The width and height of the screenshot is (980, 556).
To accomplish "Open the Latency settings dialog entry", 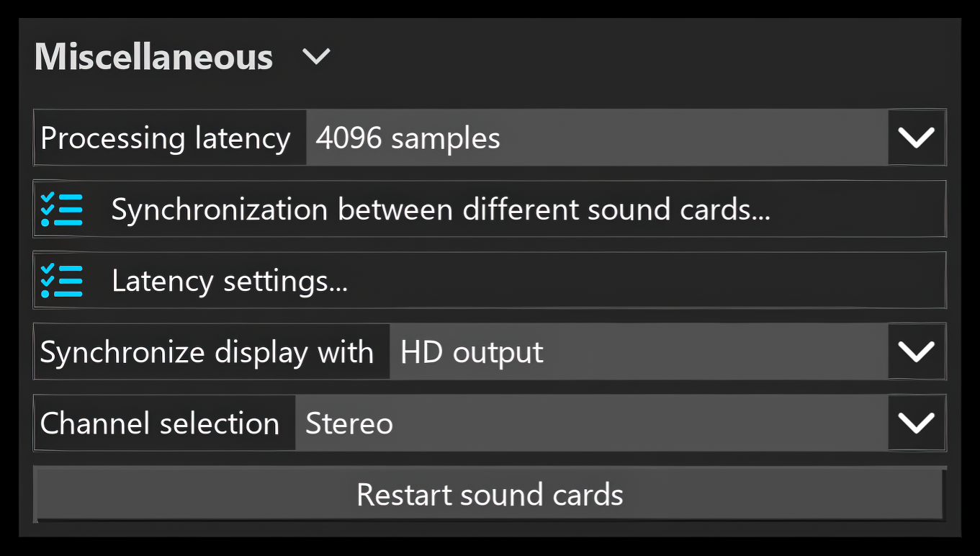I will pyautogui.click(x=490, y=280).
